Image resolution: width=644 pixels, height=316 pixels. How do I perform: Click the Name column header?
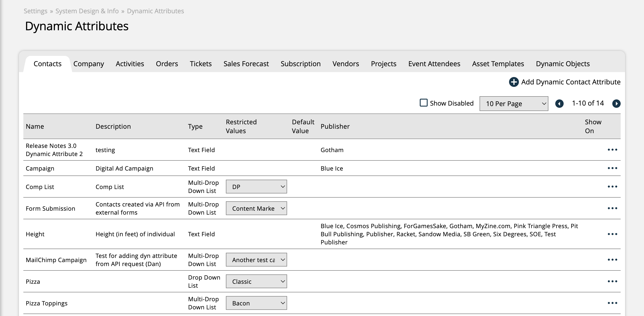[35, 126]
